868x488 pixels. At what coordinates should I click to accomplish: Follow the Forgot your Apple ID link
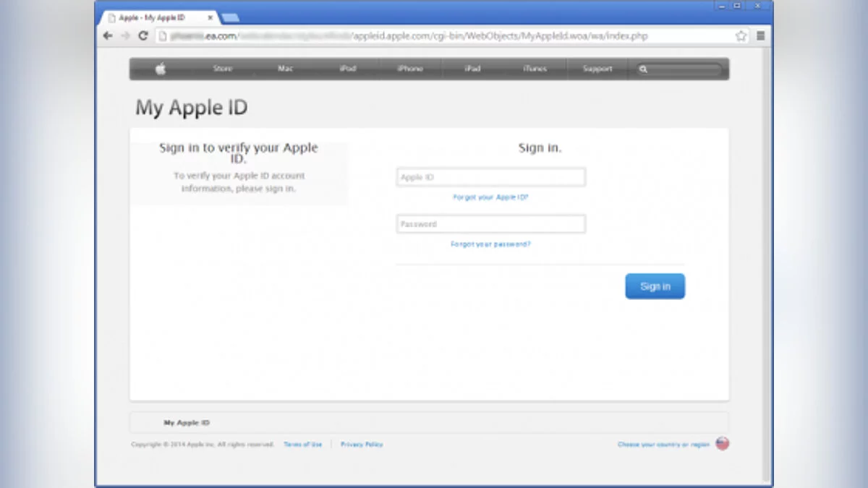coord(490,197)
